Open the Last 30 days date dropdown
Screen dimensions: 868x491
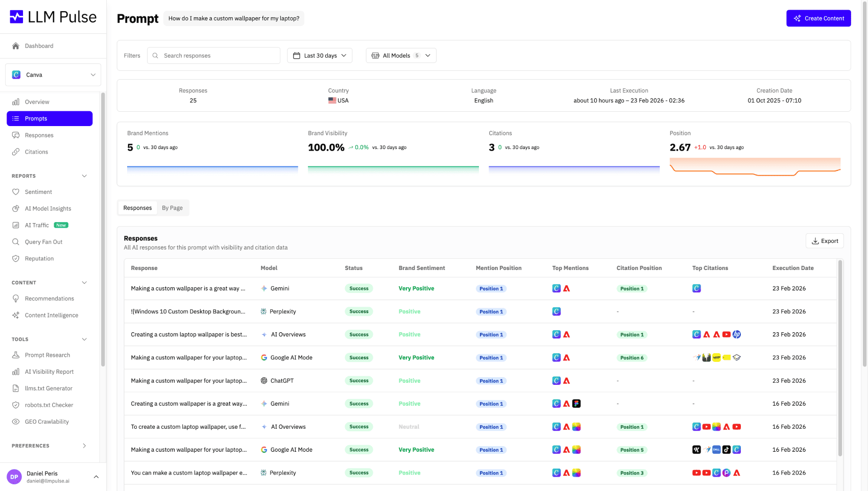pyautogui.click(x=320, y=56)
